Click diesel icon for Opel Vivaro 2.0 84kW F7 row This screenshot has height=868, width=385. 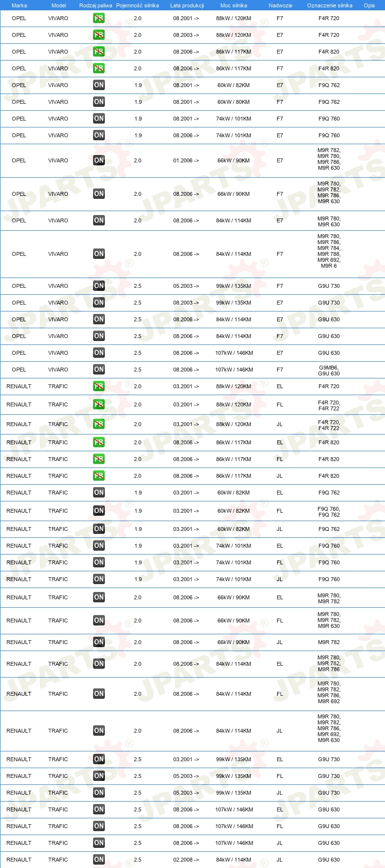pyautogui.click(x=99, y=254)
